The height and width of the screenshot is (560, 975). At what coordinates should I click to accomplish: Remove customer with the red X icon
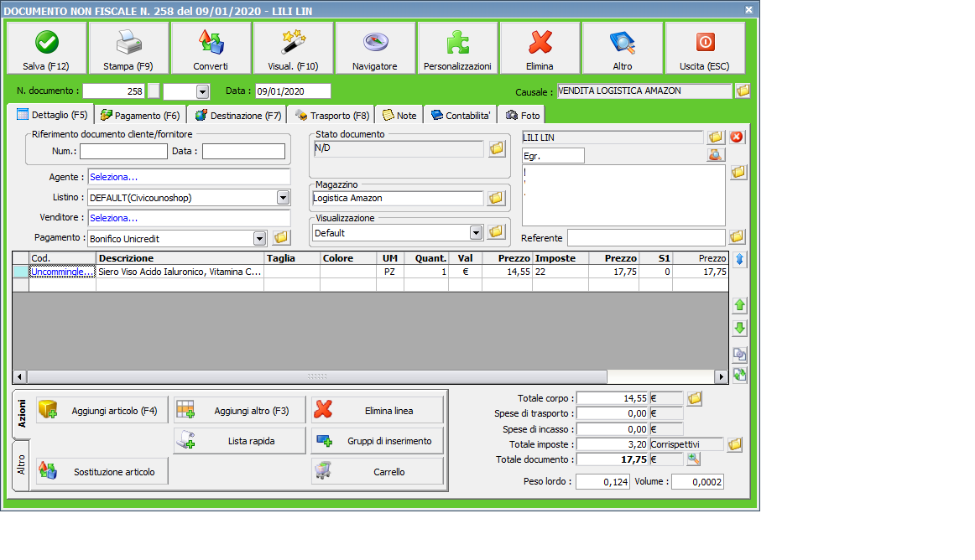[x=737, y=137]
